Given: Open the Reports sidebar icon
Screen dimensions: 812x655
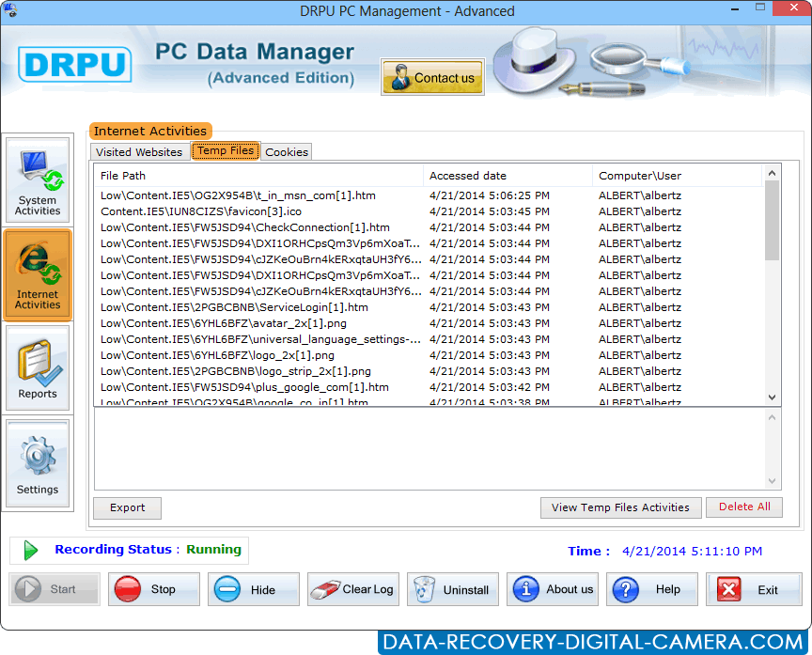Looking at the screenshot, I should pos(38,368).
